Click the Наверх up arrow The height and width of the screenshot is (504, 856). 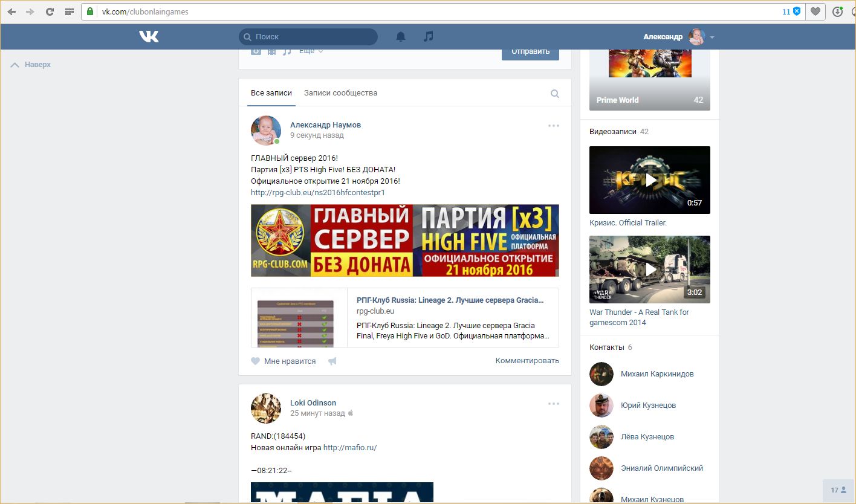click(15, 65)
